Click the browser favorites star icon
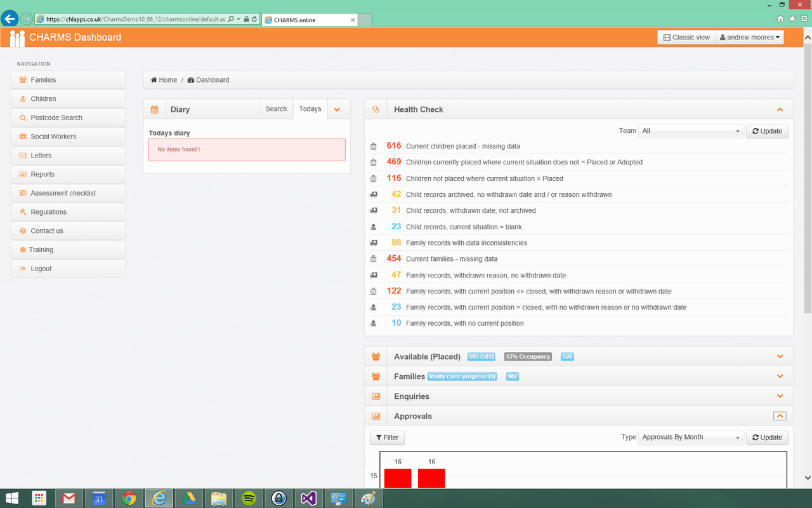Viewport: 812px width, 508px height. click(x=792, y=19)
